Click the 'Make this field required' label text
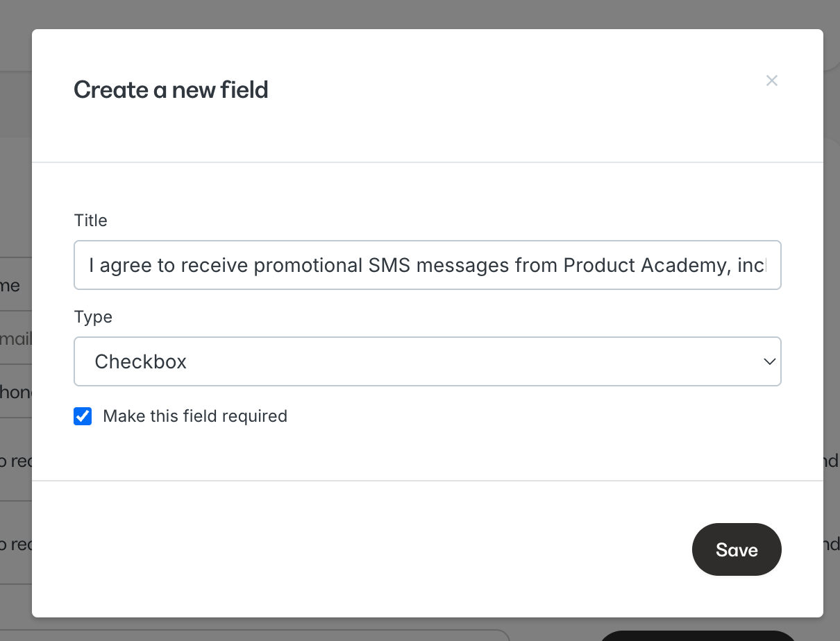The image size is (840, 641). tap(195, 416)
